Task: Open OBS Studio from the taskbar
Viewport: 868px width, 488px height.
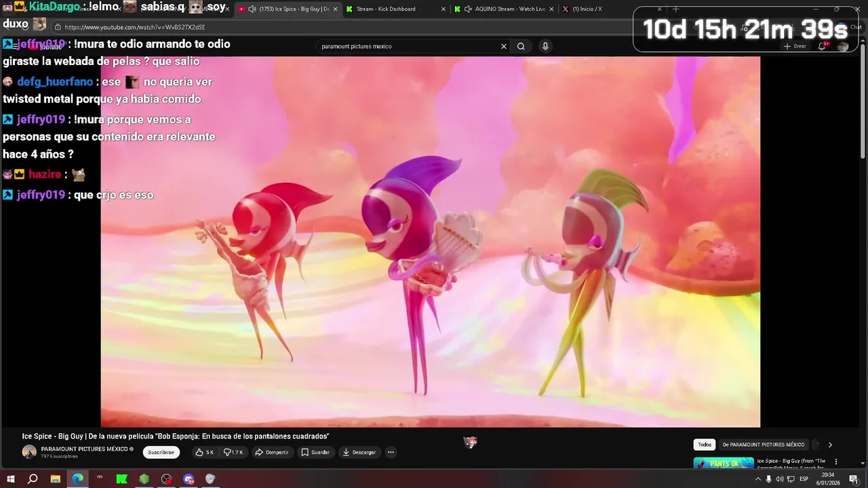Action: pos(166,479)
